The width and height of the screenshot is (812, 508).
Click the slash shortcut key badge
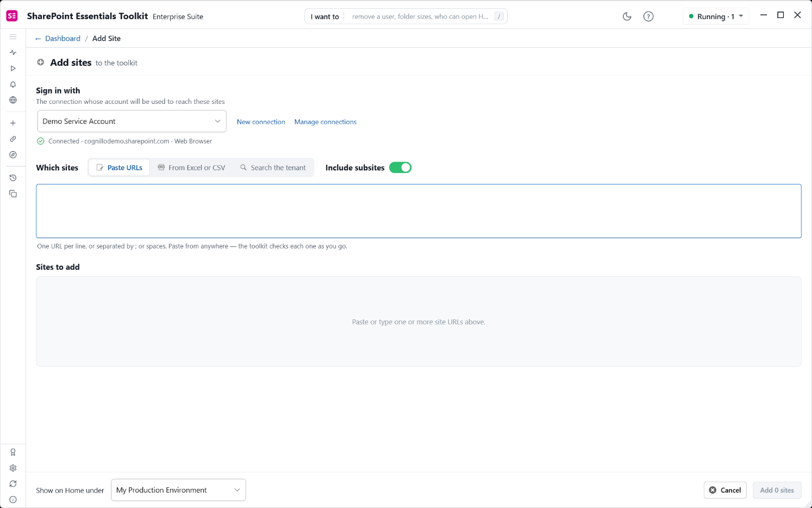pos(499,16)
